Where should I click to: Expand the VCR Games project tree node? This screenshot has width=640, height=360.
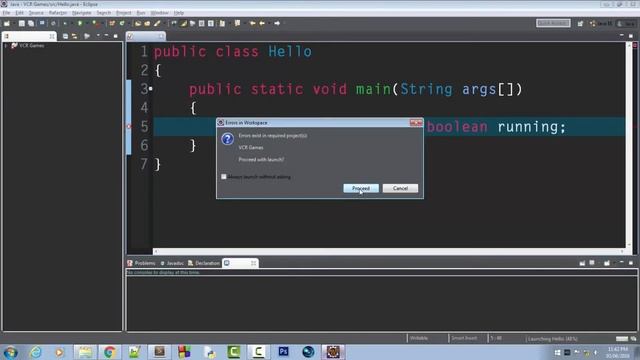point(6,46)
